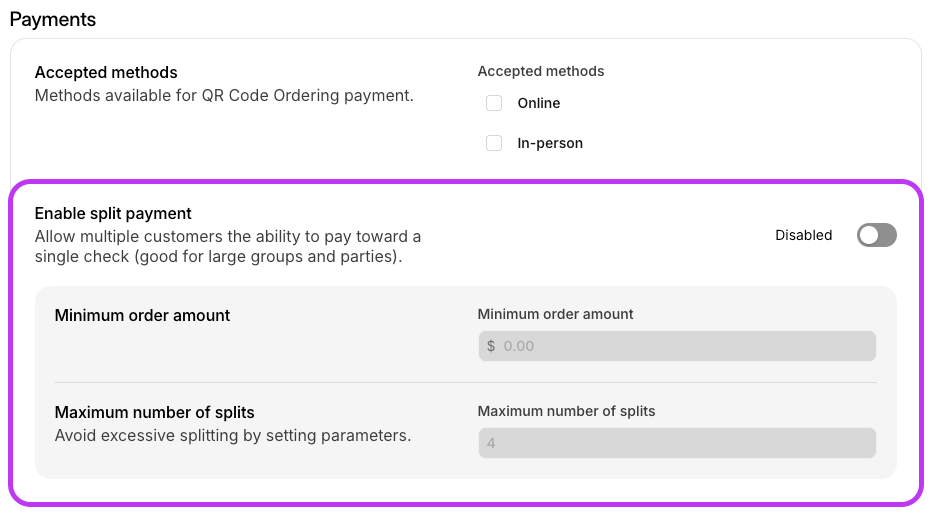This screenshot has width=933, height=519.
Task: Check the Online payment method checkbox
Action: point(494,103)
